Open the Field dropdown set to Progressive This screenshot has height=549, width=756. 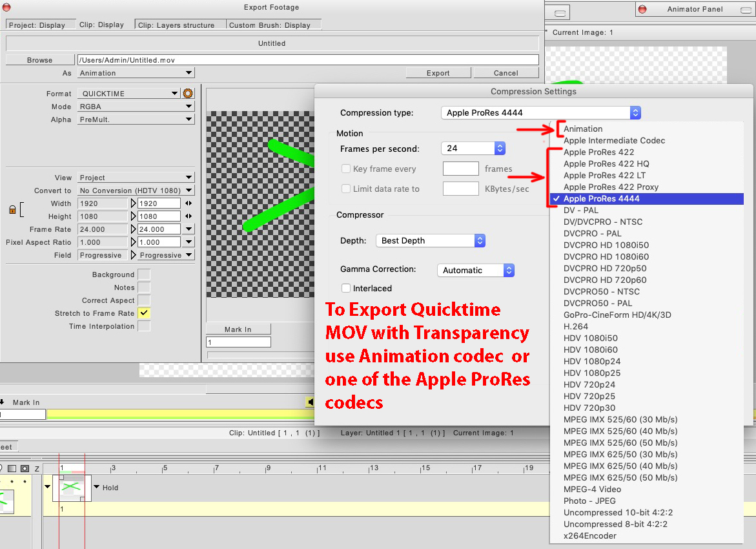[x=166, y=255]
